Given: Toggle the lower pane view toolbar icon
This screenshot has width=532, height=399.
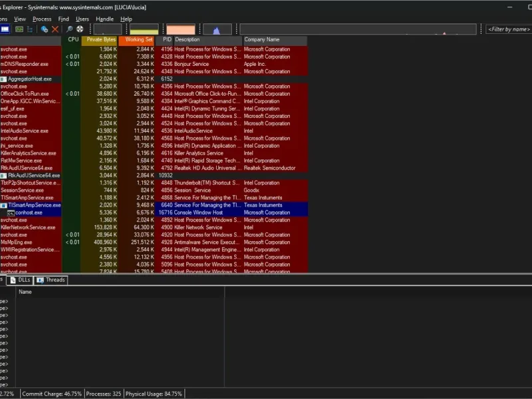Looking at the screenshot, I should click(5, 29).
